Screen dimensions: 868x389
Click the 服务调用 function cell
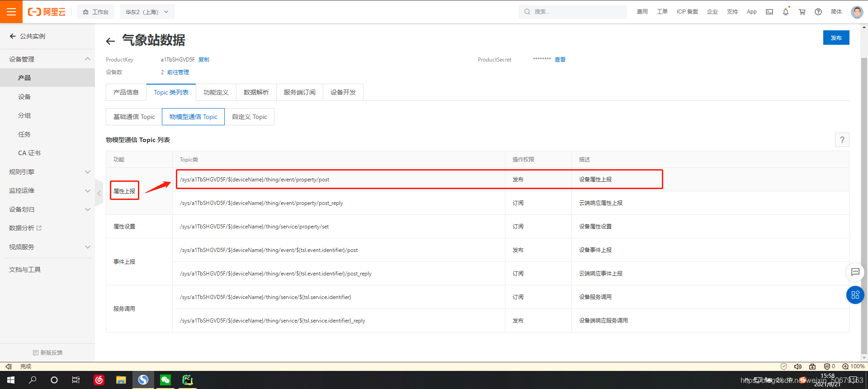(x=139, y=309)
